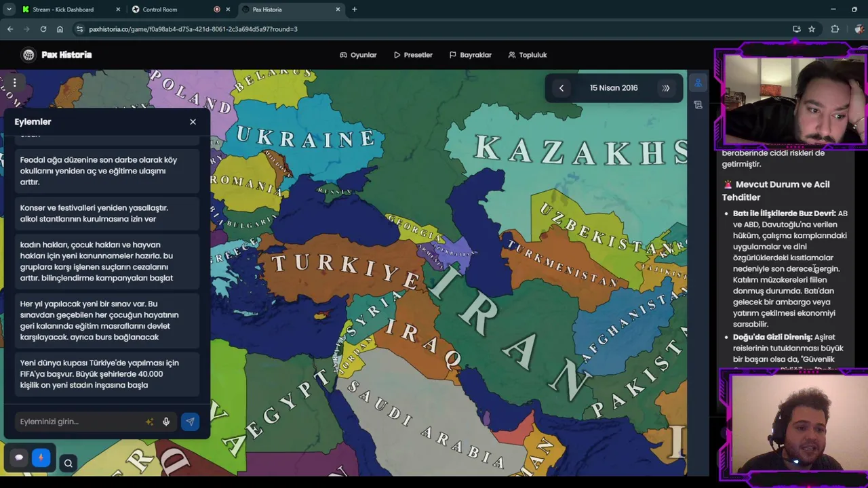Close the Control Room tab
Viewport: 868px width, 488px height.
coord(228,9)
